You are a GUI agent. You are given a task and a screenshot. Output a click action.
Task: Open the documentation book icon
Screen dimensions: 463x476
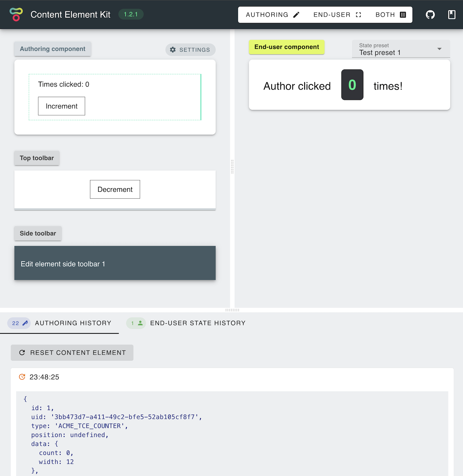click(x=452, y=15)
